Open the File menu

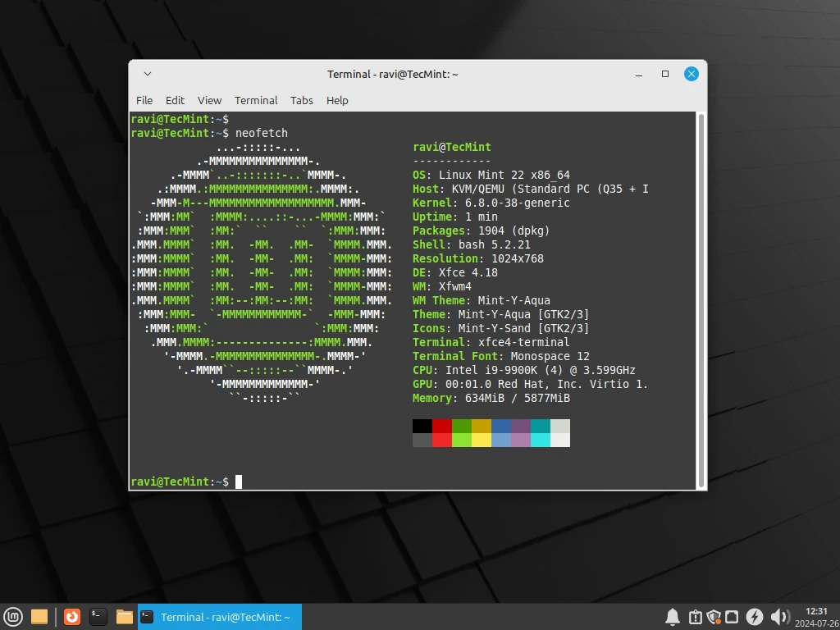coord(144,100)
